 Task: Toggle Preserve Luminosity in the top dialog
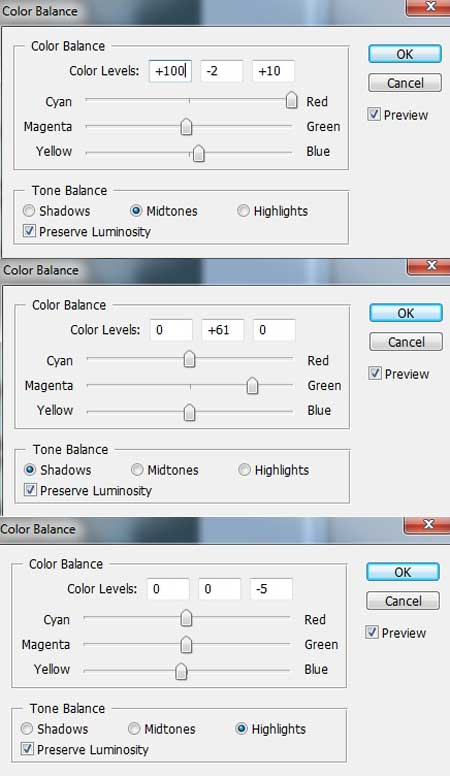[29, 231]
